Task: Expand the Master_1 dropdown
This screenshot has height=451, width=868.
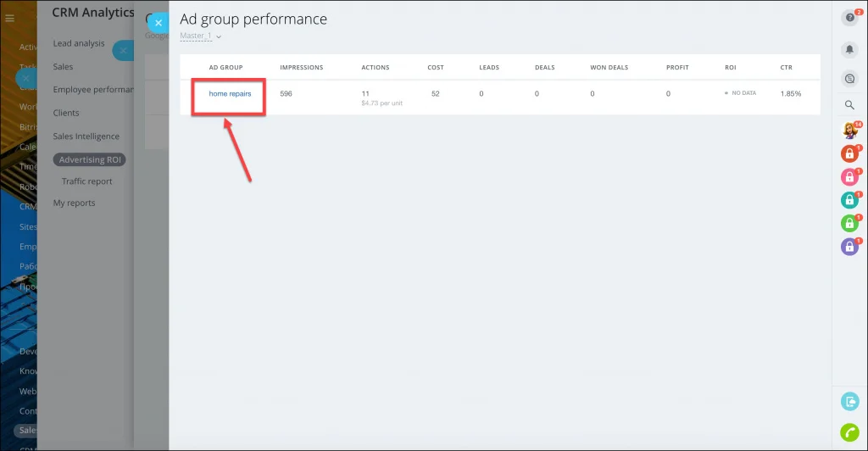Action: pos(200,36)
